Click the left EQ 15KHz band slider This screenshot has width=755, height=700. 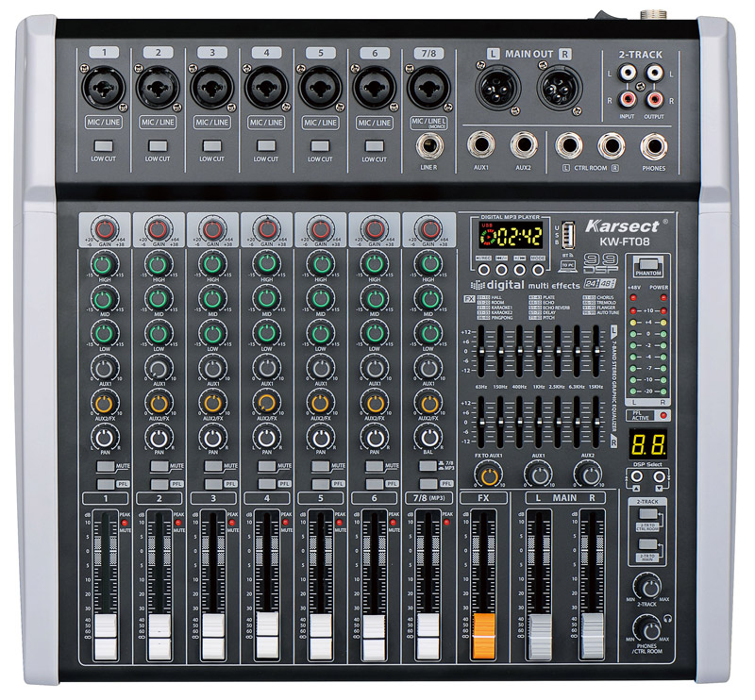[x=596, y=352]
